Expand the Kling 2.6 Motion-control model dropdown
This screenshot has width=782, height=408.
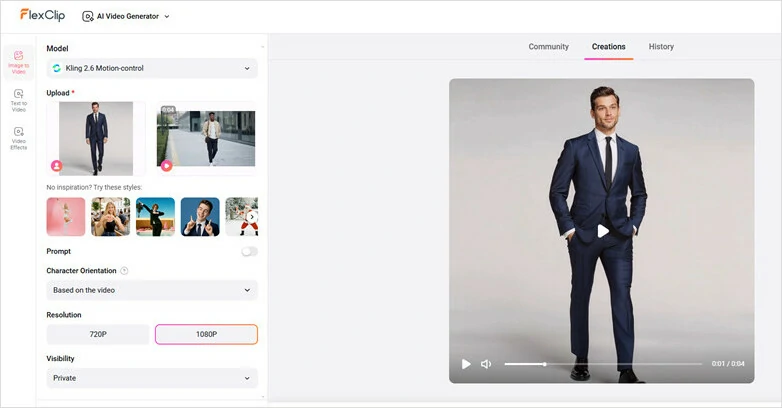[x=152, y=68]
